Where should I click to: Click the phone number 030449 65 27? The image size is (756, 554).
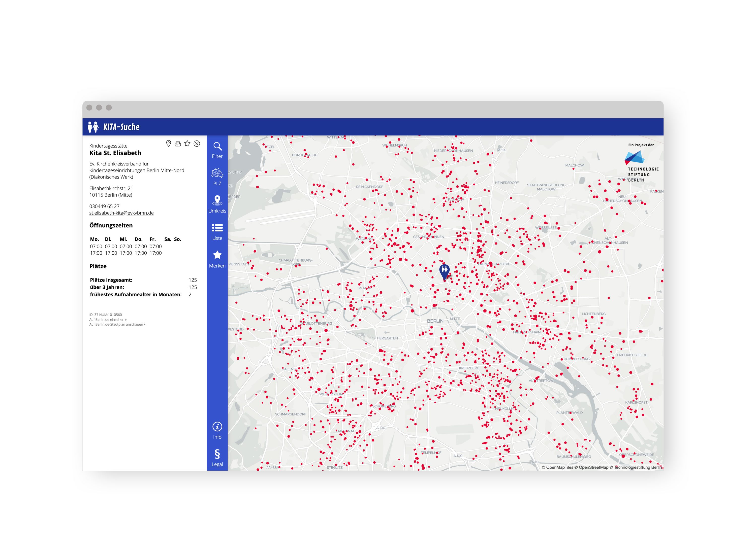tap(104, 206)
